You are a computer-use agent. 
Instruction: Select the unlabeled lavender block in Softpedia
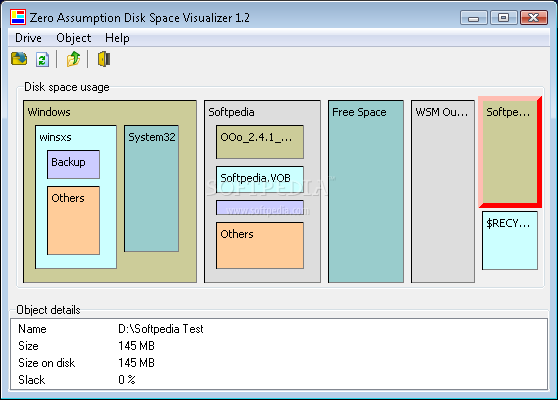pos(260,207)
